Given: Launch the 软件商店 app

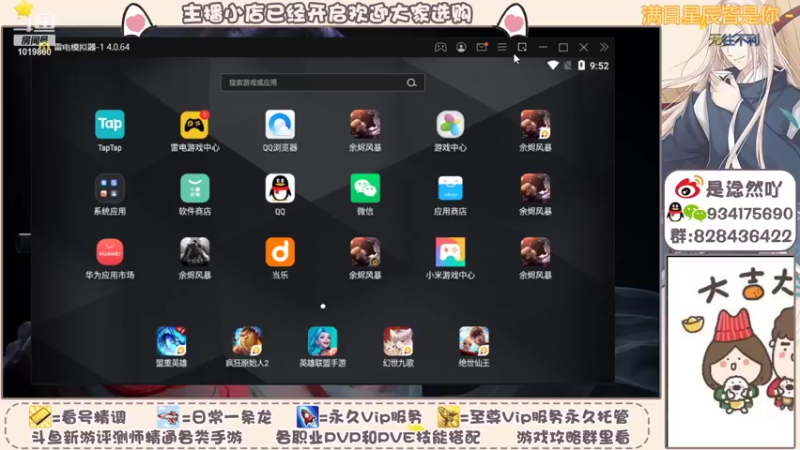Looking at the screenshot, I should tap(194, 188).
